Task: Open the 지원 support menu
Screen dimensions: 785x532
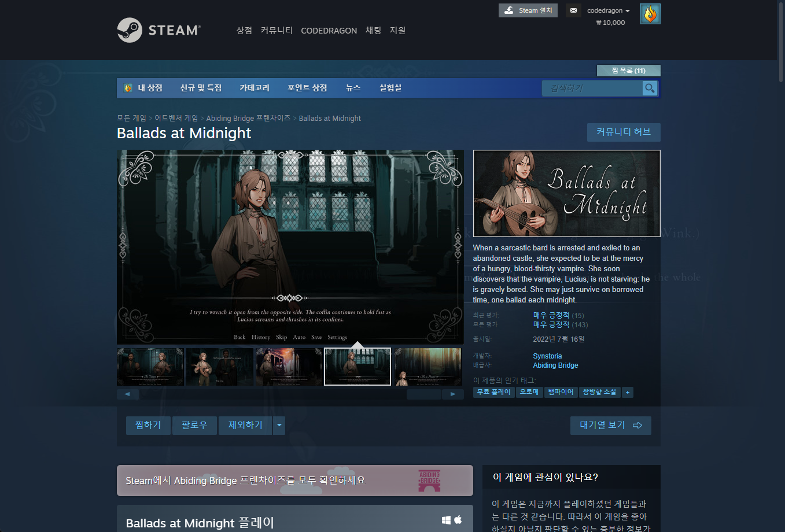Action: [x=398, y=30]
